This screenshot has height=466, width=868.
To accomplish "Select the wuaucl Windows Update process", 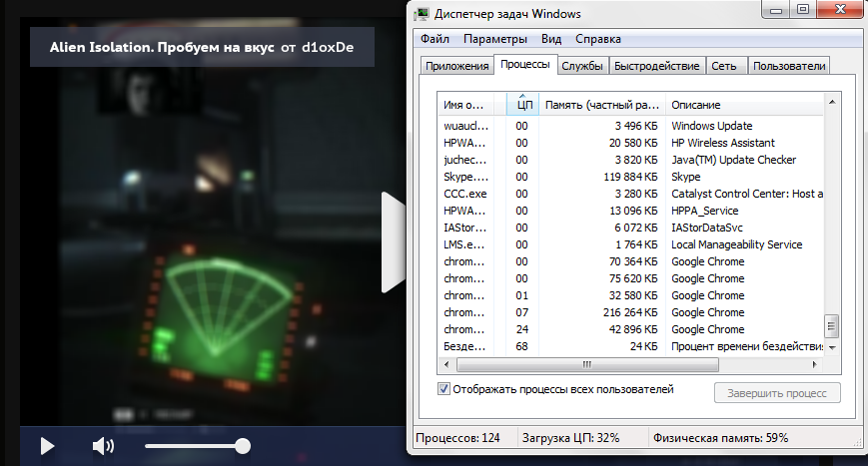I will pyautogui.click(x=630, y=126).
